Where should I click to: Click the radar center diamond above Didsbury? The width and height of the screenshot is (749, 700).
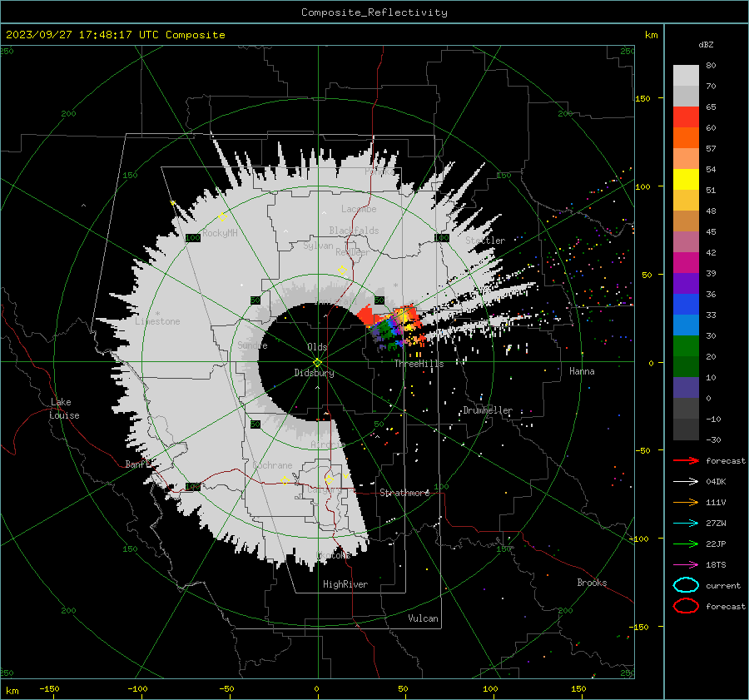point(317,363)
